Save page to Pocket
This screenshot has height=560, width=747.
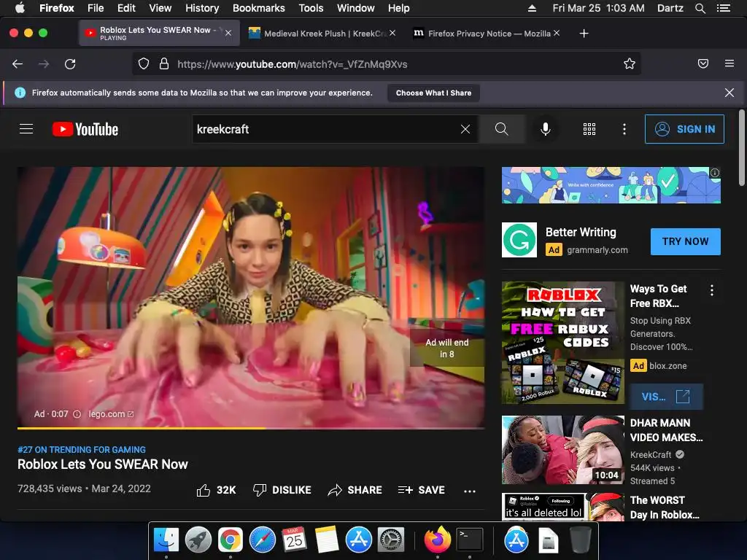[703, 64]
